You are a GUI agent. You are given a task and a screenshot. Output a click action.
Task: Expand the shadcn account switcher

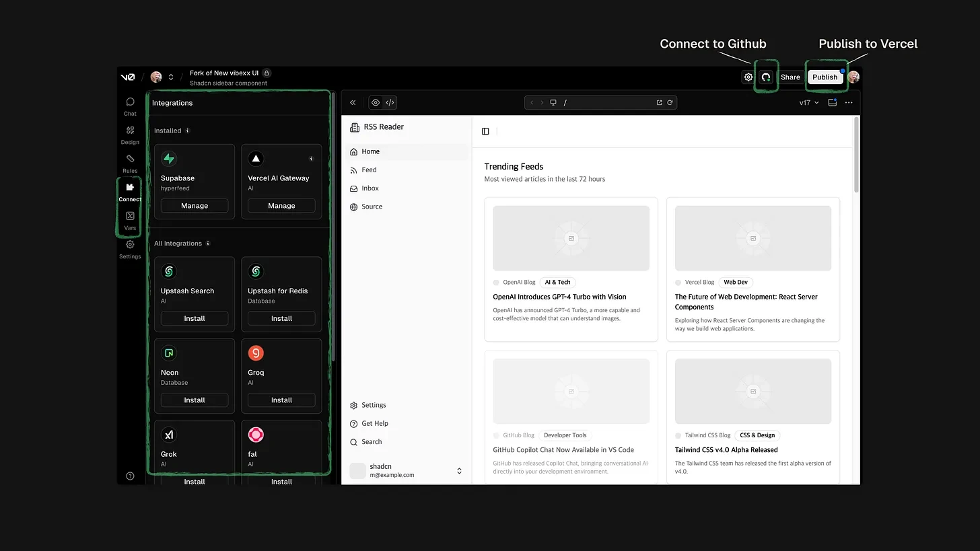click(x=459, y=471)
